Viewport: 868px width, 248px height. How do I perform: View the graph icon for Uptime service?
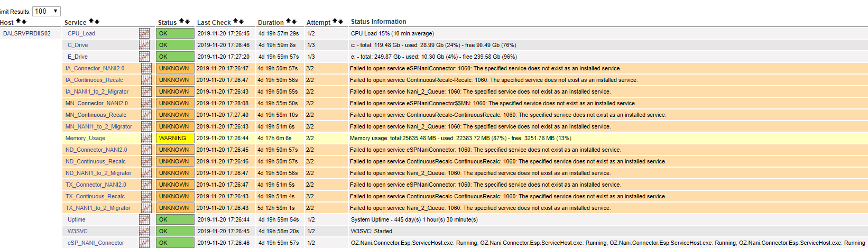click(x=144, y=219)
